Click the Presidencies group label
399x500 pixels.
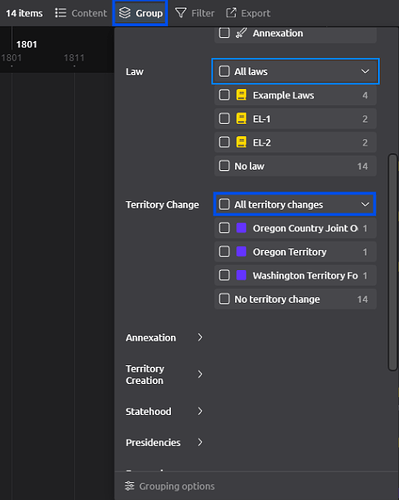tap(153, 443)
